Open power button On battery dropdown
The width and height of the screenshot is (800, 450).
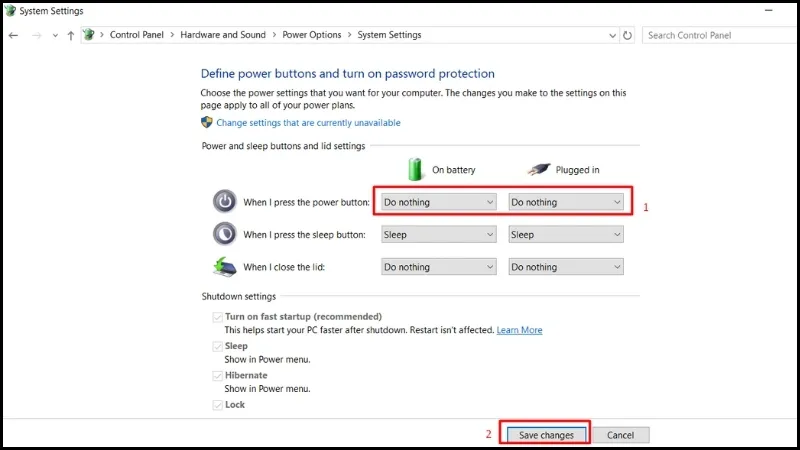[439, 202]
